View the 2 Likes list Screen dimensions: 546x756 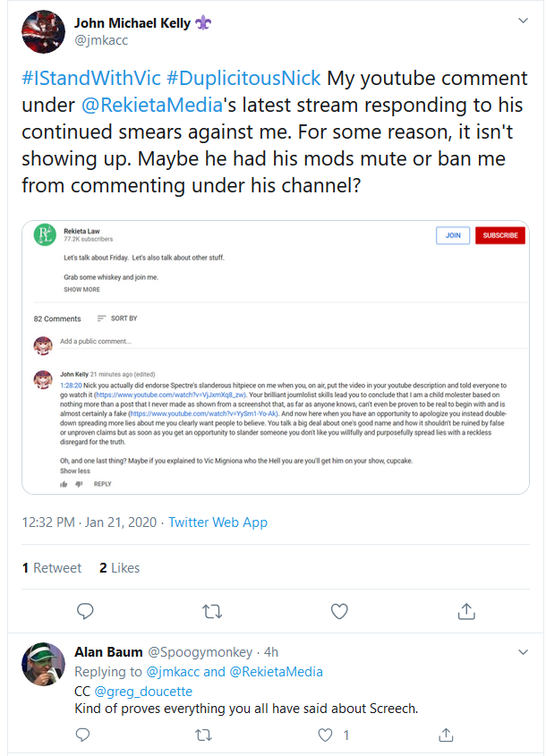120,568
